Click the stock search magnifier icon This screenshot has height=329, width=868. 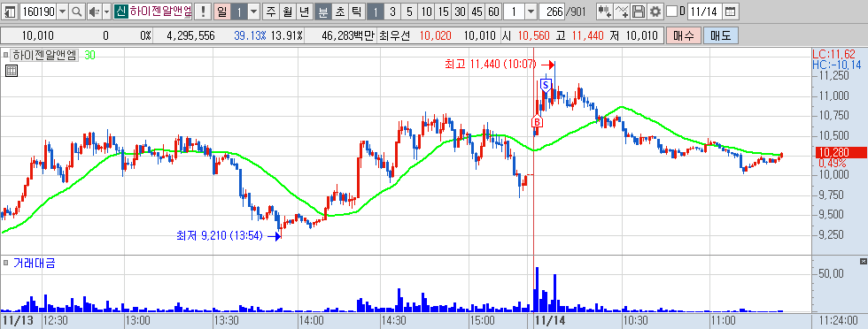[78, 11]
